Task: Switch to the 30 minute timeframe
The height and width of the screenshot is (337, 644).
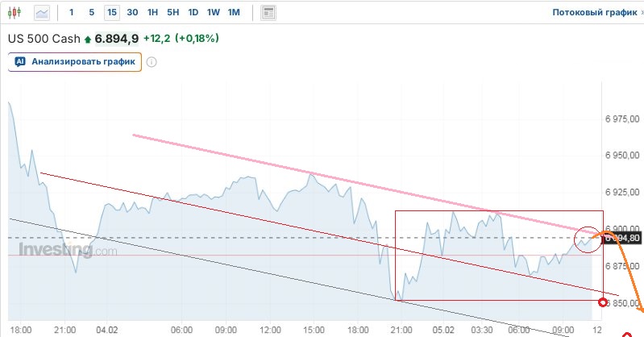Action: pyautogui.click(x=132, y=13)
